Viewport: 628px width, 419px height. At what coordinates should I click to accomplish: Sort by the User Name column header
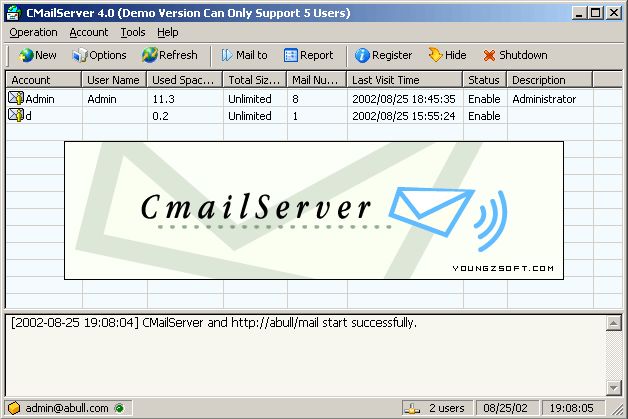[x=114, y=80]
